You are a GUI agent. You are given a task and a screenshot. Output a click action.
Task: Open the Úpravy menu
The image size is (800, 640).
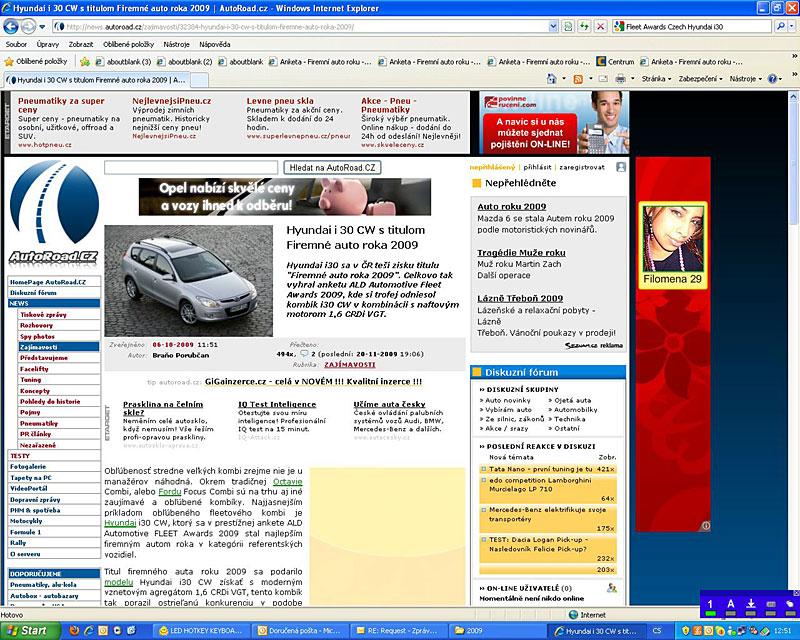point(48,44)
